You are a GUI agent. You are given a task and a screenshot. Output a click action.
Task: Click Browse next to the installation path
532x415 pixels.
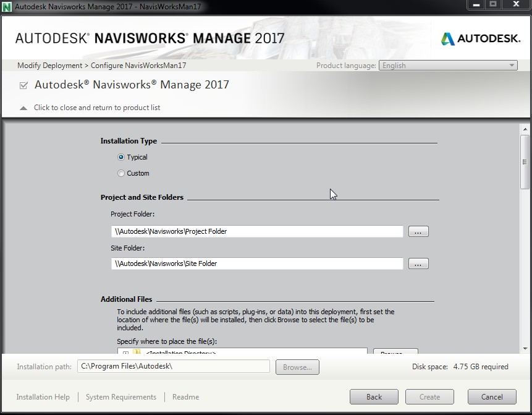[x=297, y=367]
